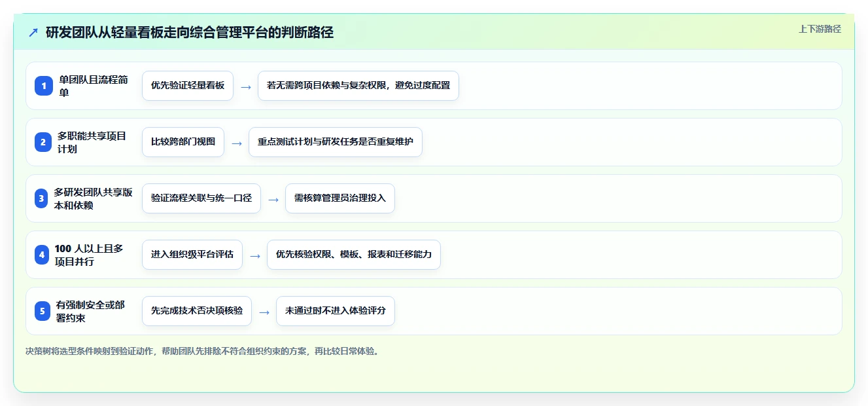The width and height of the screenshot is (868, 406).
Task: Click the 上下游路径 label
Action: tap(820, 29)
